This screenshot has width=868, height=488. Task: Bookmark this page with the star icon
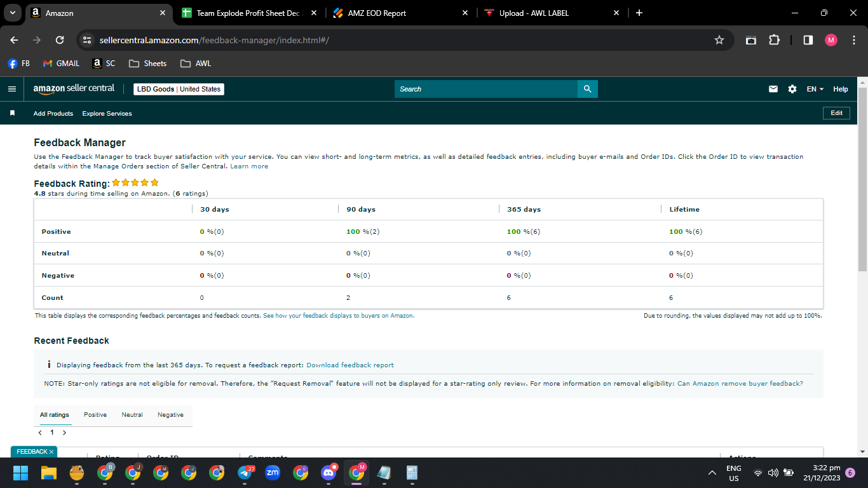[719, 40]
